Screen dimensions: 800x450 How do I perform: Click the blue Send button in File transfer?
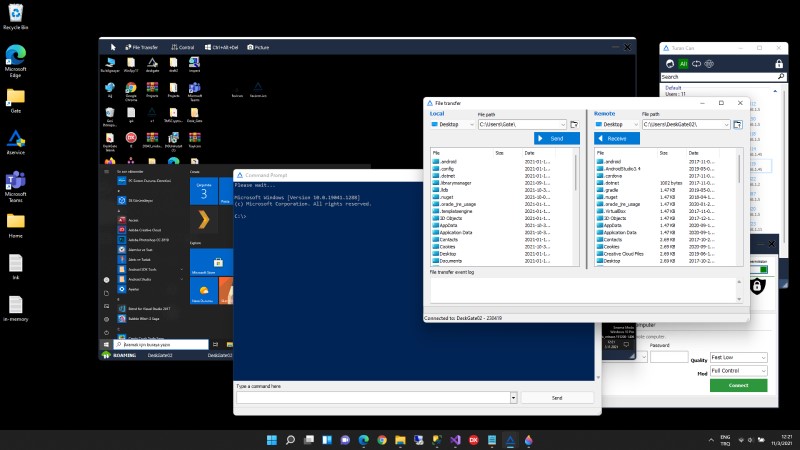pyautogui.click(x=557, y=138)
